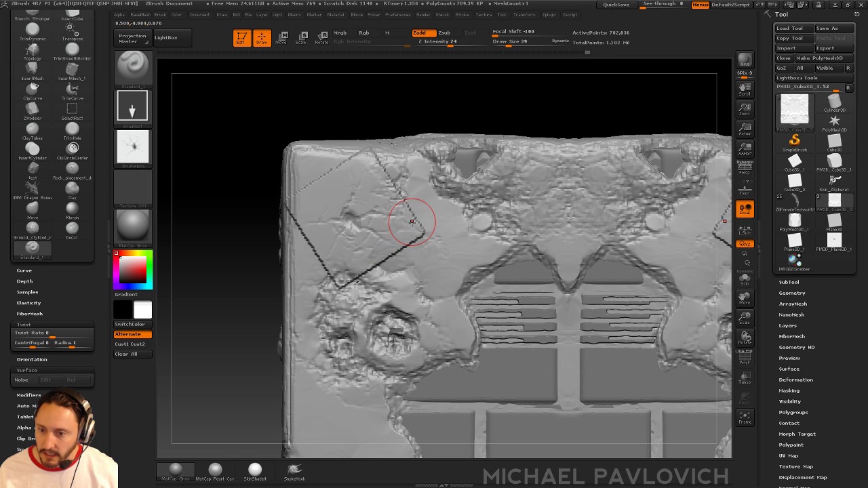868x488 pixels.
Task: Select the TrimSmoothBorder brush
Action: [x=72, y=52]
